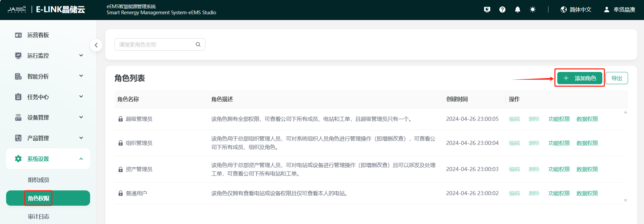Focus the role name search field
Viewport: 644px width, 224px height.
point(156,44)
